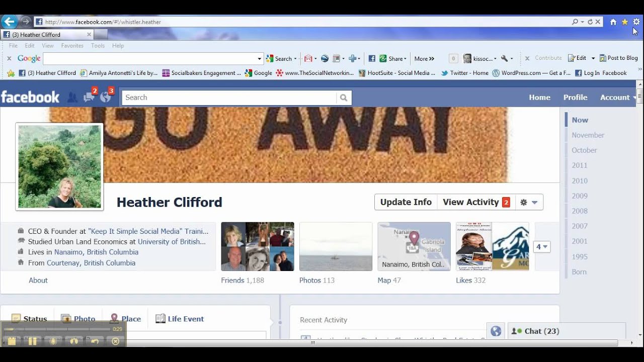This screenshot has width=644, height=362.
Task: Close the Google toolbar with X
Action: pyautogui.click(x=9, y=58)
